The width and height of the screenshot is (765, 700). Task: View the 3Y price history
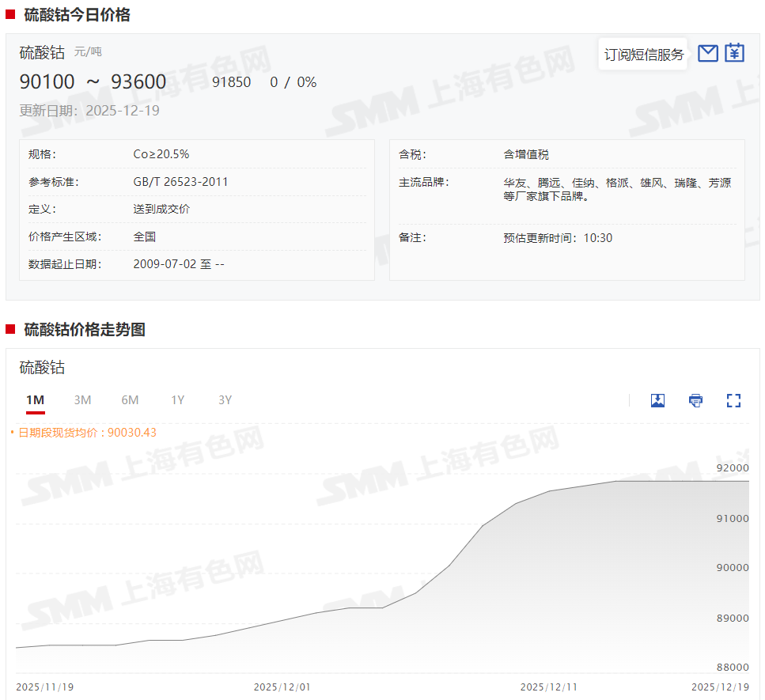225,400
